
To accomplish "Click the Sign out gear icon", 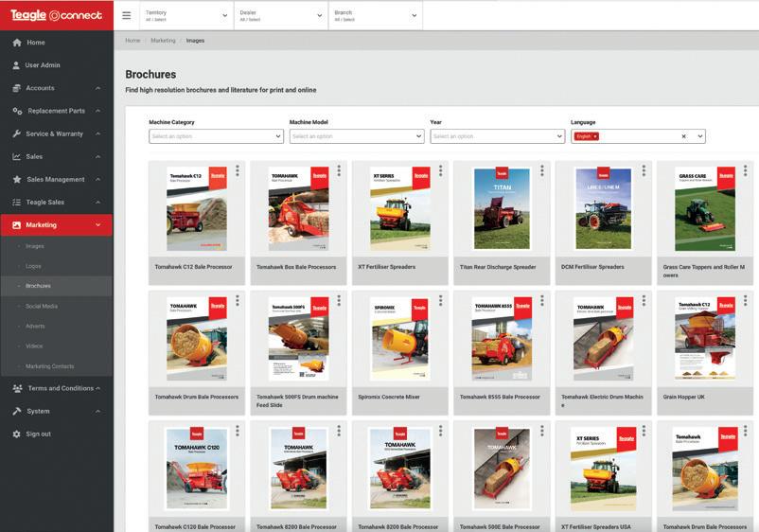I will click(16, 434).
